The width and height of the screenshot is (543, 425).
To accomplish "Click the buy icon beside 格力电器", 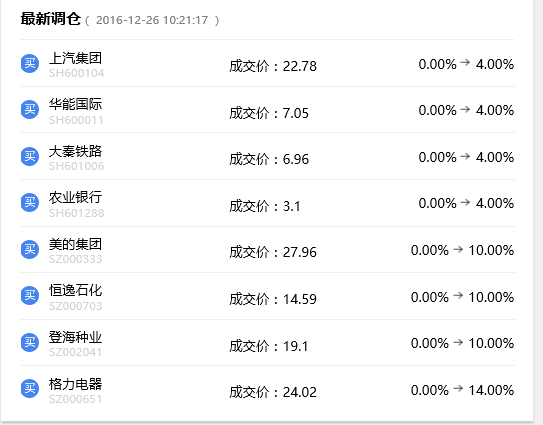I will [30, 388].
